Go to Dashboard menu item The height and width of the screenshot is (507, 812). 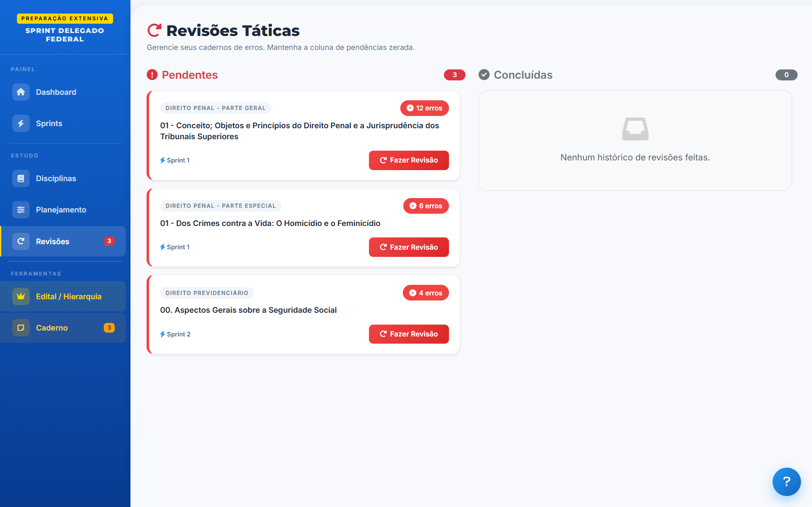63,92
